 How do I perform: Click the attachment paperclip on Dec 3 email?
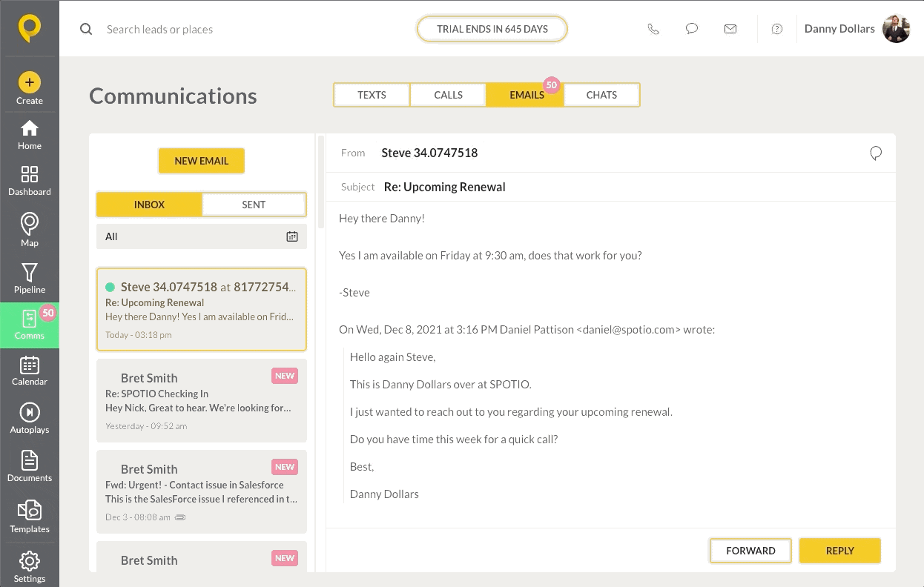coord(179,517)
